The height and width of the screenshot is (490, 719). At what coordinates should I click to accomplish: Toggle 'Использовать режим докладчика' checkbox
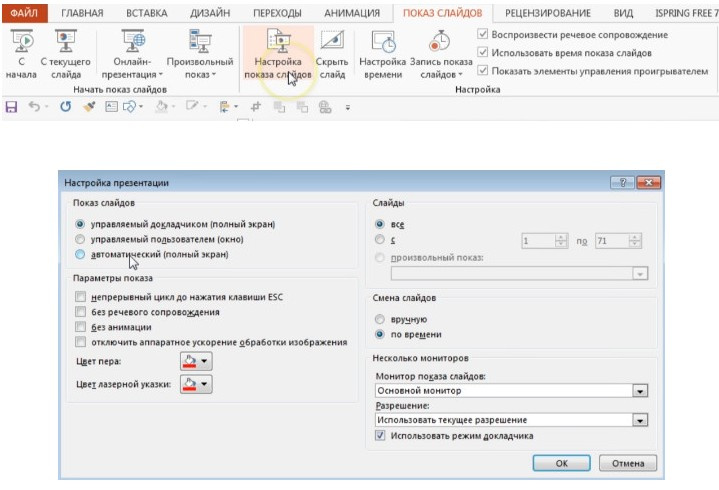click(x=380, y=436)
